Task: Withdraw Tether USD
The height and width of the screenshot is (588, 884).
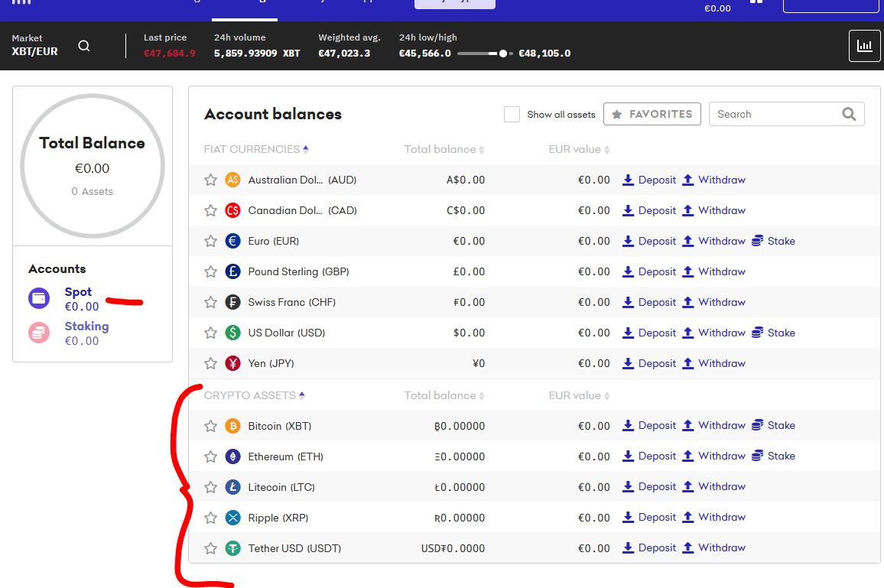Action: point(713,547)
